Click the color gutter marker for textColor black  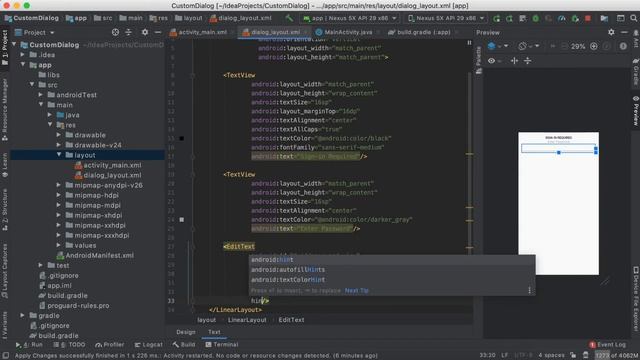182,138
